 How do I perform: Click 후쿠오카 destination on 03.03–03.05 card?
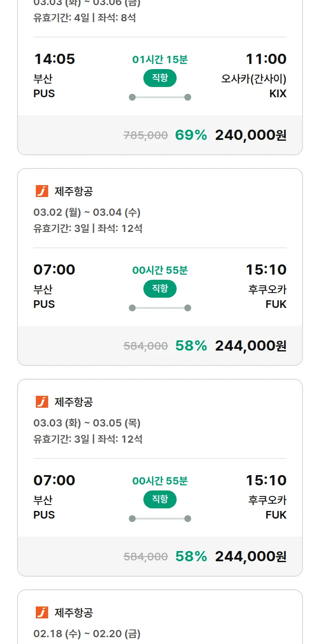click(x=268, y=500)
